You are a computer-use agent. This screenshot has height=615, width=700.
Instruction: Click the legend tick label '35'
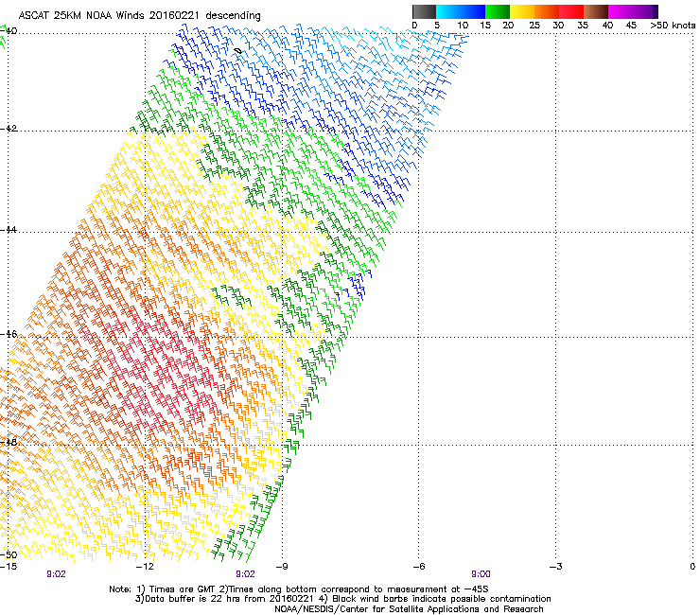tap(583, 26)
